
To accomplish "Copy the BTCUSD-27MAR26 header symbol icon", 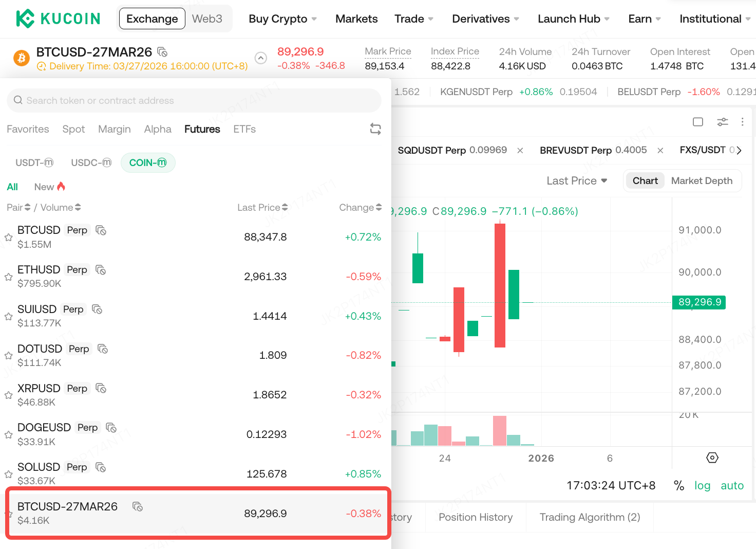I will pos(162,52).
